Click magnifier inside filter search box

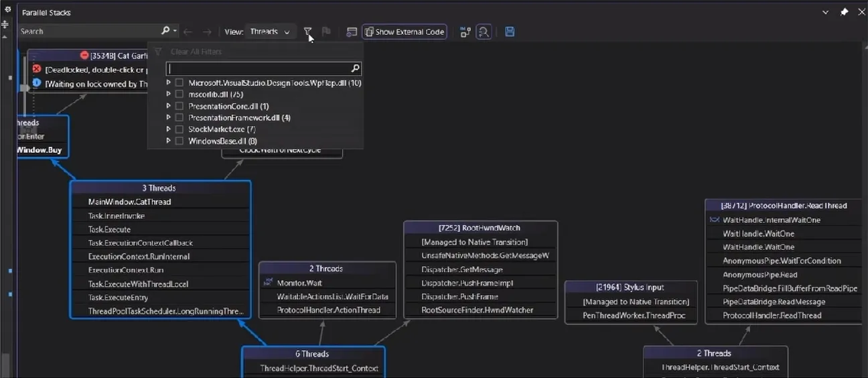point(356,68)
